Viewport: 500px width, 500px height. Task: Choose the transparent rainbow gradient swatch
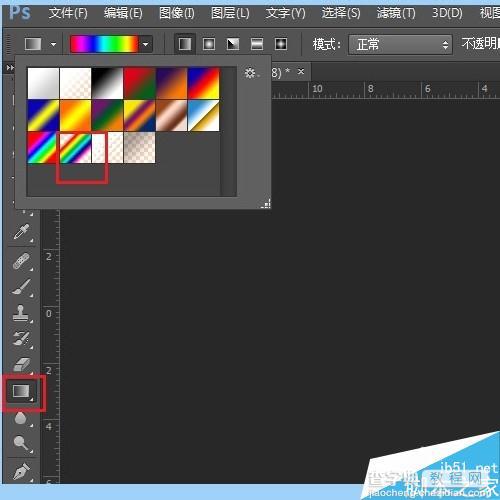(x=75, y=148)
